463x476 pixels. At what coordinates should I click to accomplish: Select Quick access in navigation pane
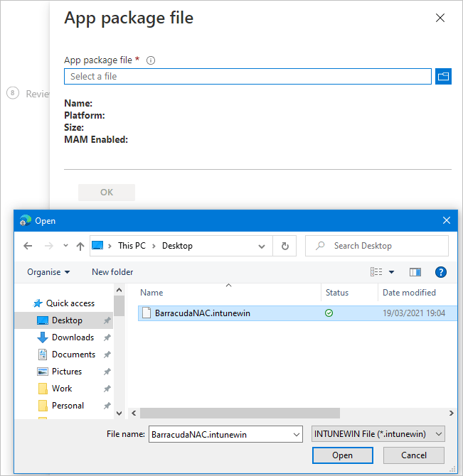(x=70, y=303)
